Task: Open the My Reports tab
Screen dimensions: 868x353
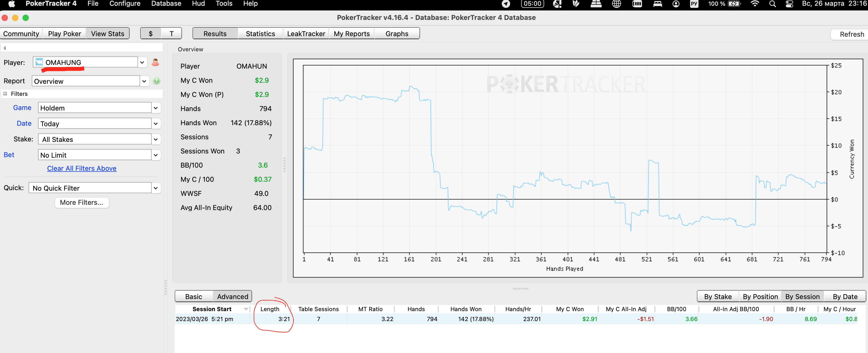Action: pyautogui.click(x=351, y=33)
